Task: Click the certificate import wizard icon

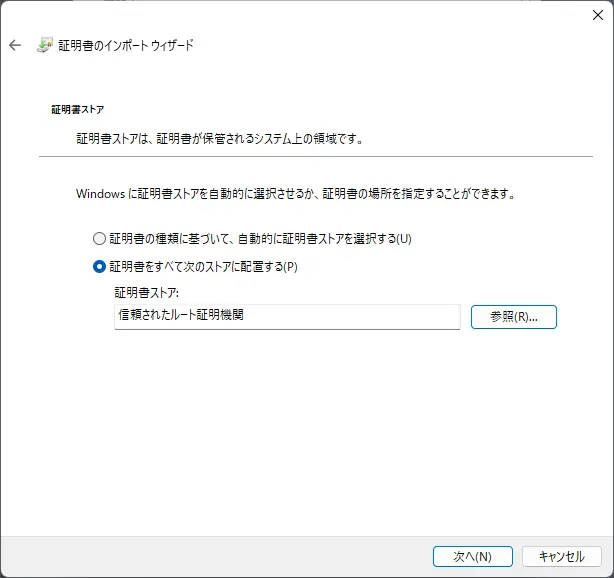Action: coord(45,46)
